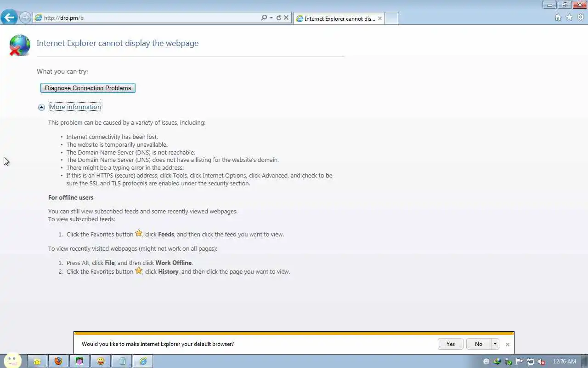Screen dimensions: 588x368
Task: Click the globe download manager tray icon
Action: coord(497,362)
